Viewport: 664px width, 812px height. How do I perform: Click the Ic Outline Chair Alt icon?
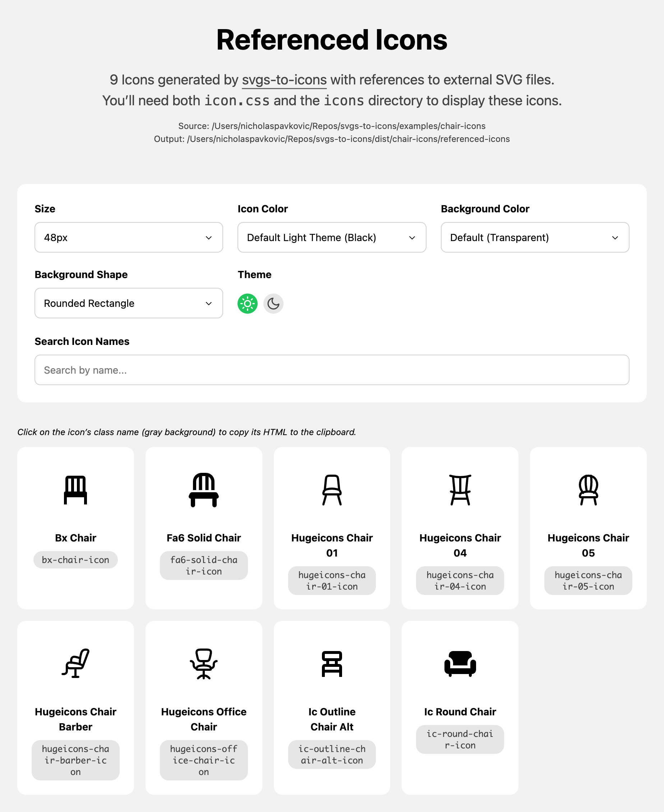(332, 664)
